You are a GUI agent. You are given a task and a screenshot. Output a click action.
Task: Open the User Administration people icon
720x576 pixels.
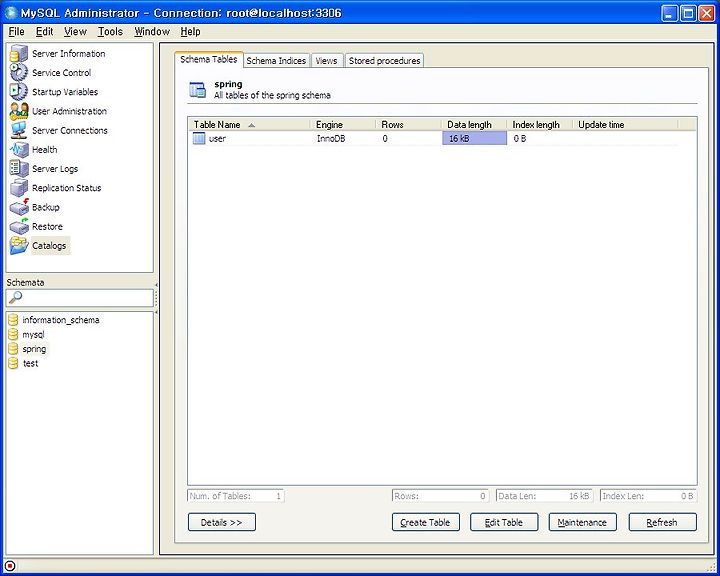click(19, 111)
